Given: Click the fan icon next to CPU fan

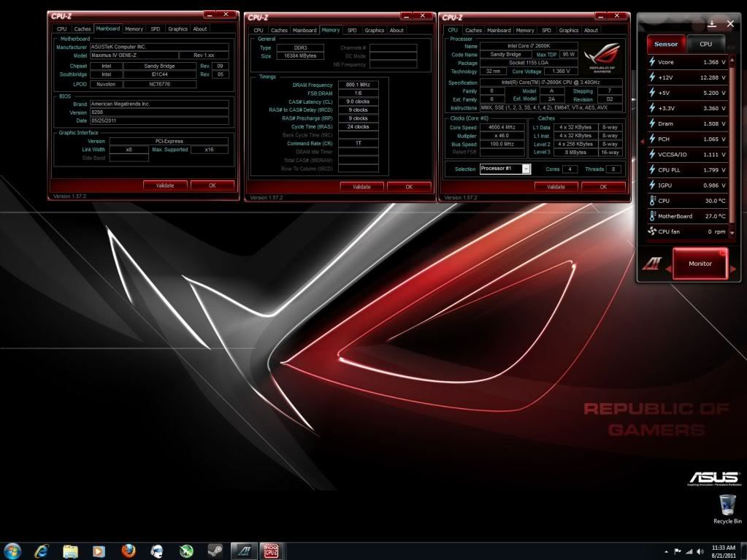Looking at the screenshot, I should click(x=652, y=231).
